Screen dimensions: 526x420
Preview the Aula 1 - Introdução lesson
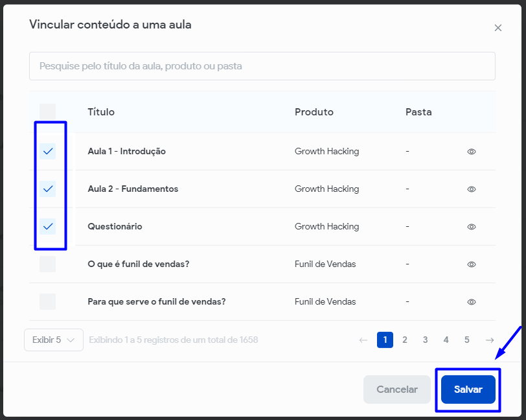[x=472, y=152]
